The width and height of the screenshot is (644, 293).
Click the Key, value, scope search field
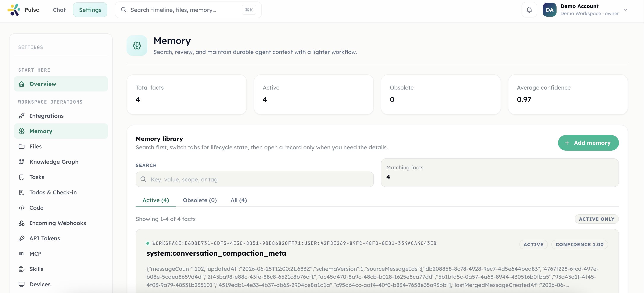(254, 179)
